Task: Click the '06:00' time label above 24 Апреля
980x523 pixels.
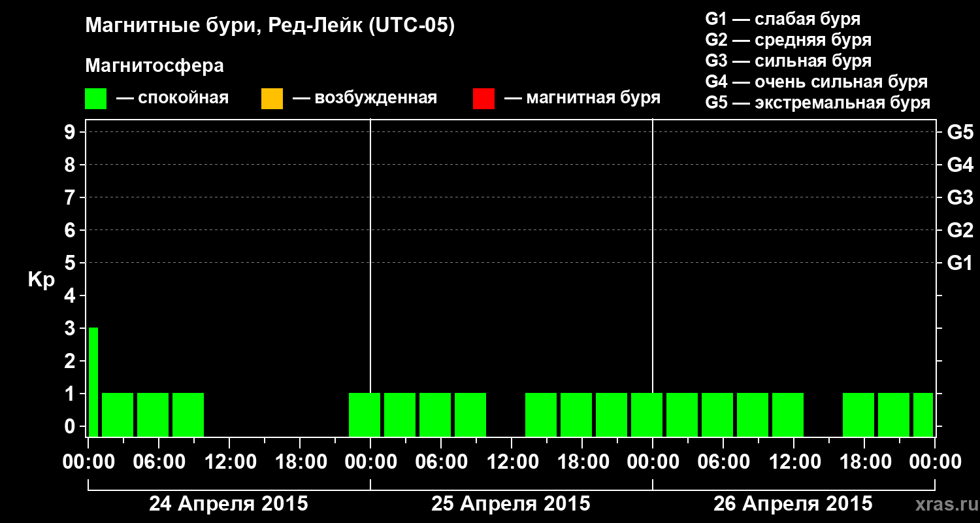Action: [x=159, y=462]
